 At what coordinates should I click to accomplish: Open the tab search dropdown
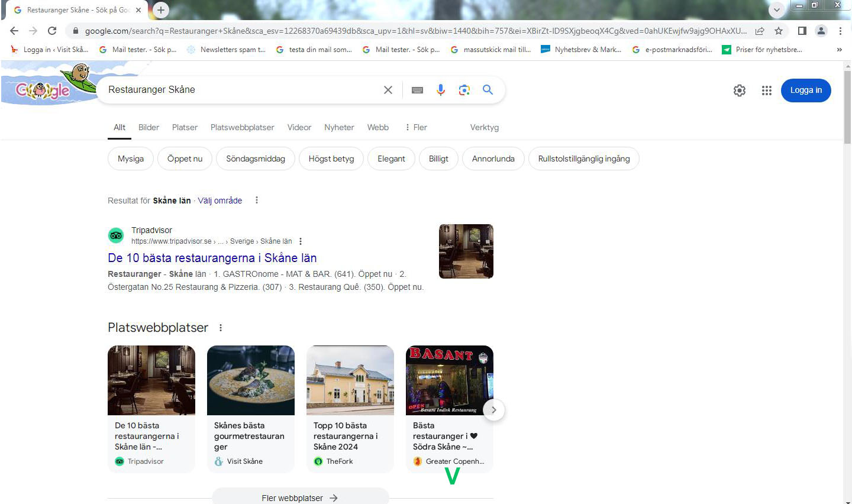pyautogui.click(x=777, y=10)
